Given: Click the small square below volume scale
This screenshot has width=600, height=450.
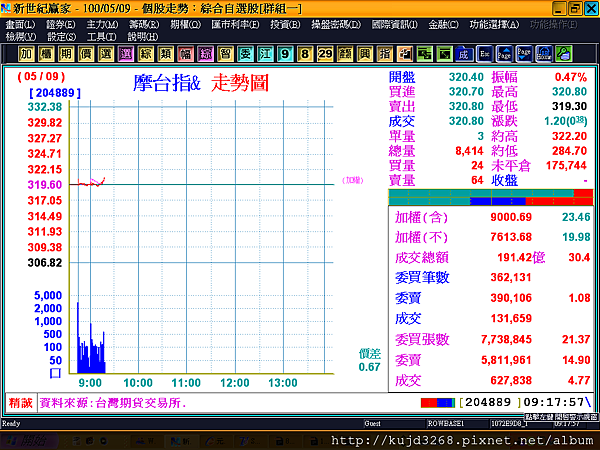Looking at the screenshot, I should tap(55, 373).
